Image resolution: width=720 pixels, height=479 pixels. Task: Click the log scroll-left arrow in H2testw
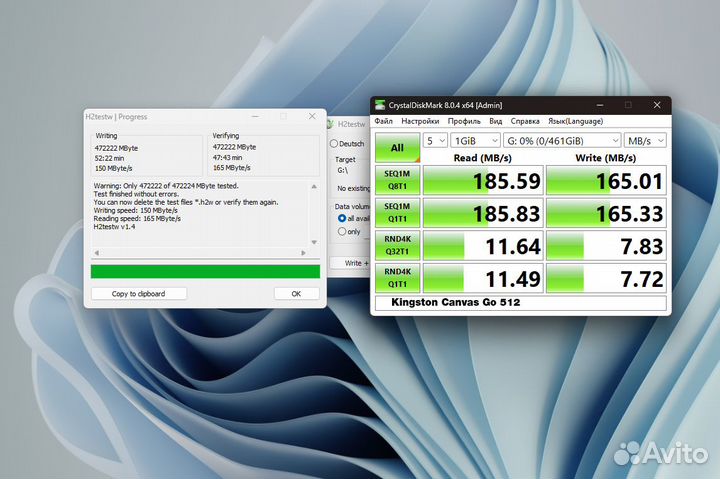pyautogui.click(x=96, y=253)
